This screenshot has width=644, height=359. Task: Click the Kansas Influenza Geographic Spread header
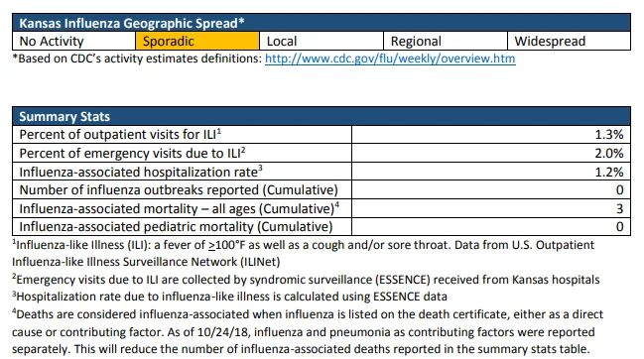point(322,23)
